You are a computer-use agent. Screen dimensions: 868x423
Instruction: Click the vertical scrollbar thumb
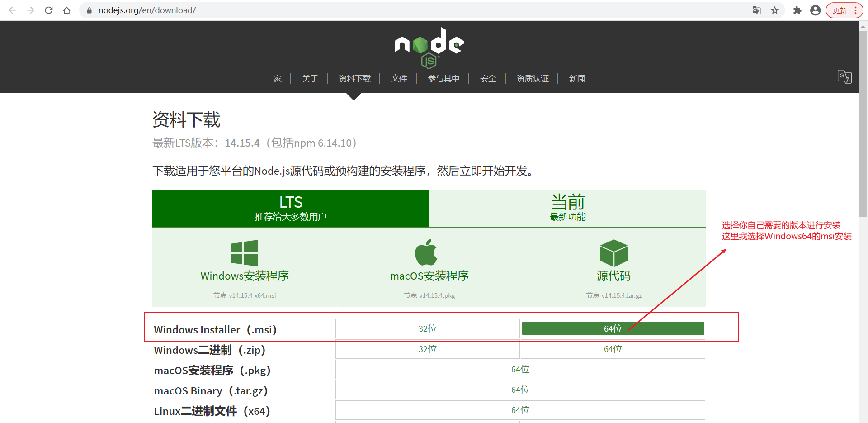click(x=863, y=124)
